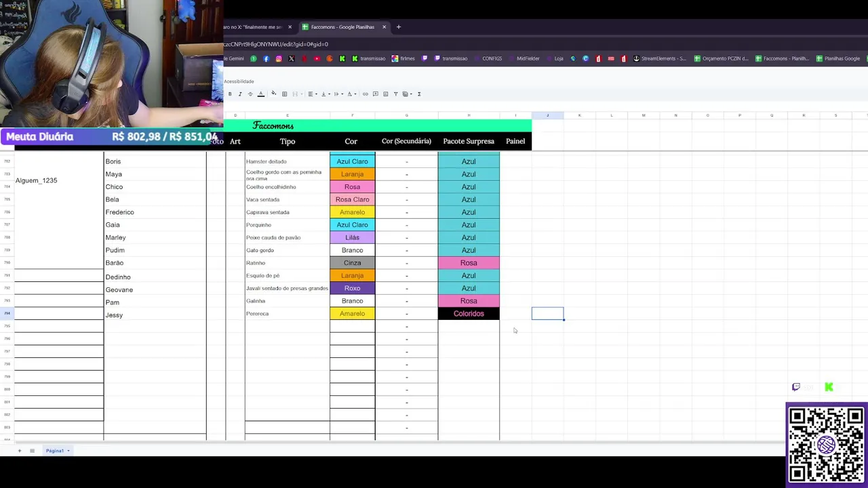Viewport: 868px width, 488px height.
Task: Open the Orçamento PCZIN bookmark
Action: coord(721,59)
